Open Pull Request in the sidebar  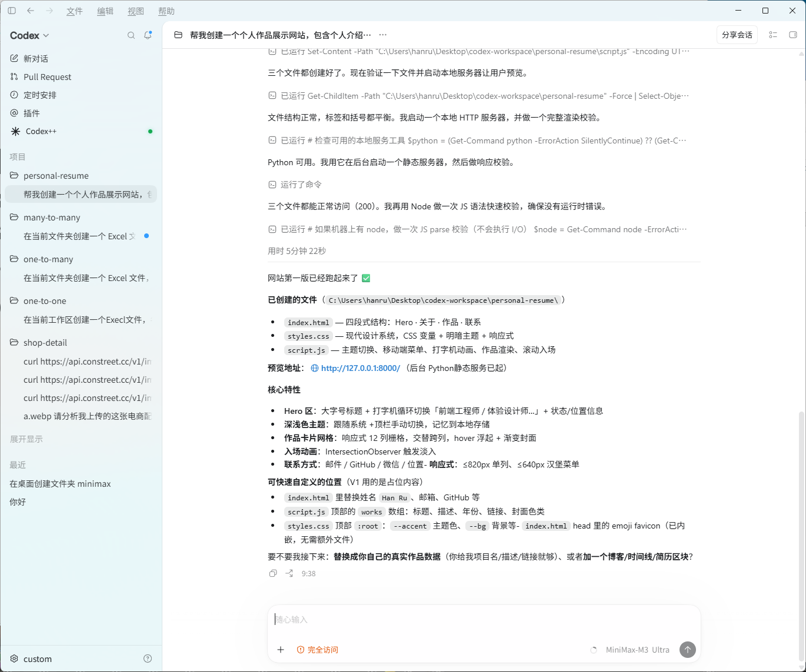tap(81, 76)
